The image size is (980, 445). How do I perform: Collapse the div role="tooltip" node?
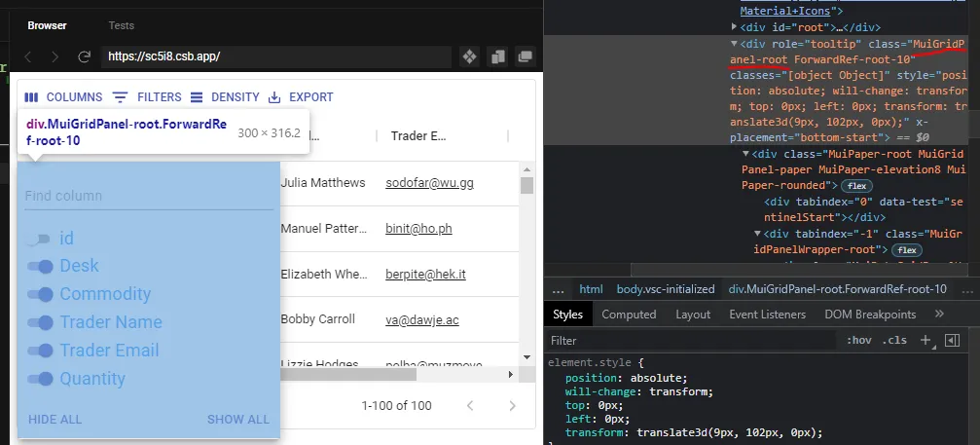tap(735, 44)
